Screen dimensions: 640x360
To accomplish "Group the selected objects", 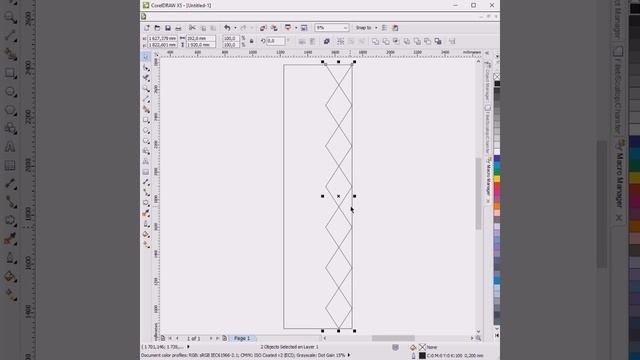I will (340, 41).
